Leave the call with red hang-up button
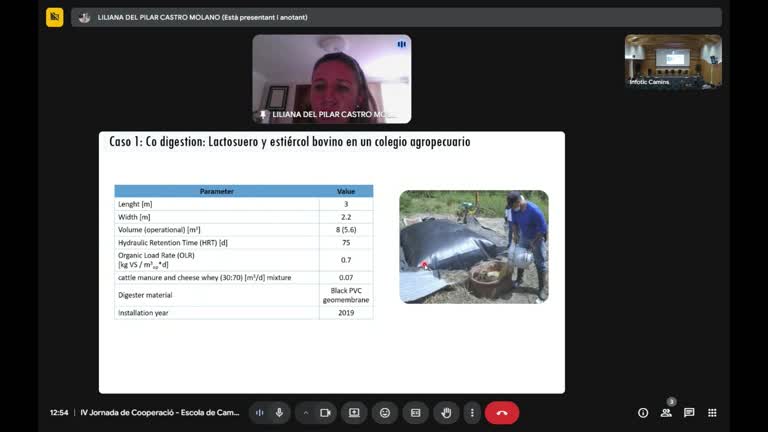Image resolution: width=768 pixels, height=432 pixels. pyautogui.click(x=502, y=412)
